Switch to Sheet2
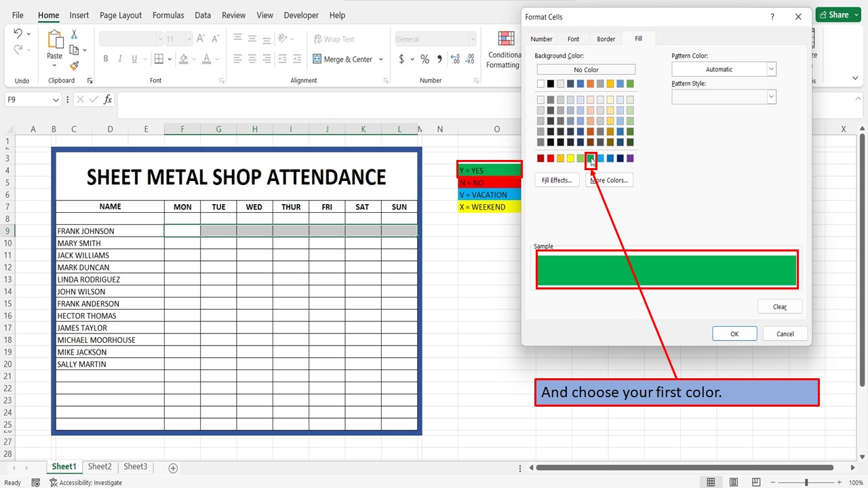Viewport: 868px width, 488px height. [x=100, y=466]
